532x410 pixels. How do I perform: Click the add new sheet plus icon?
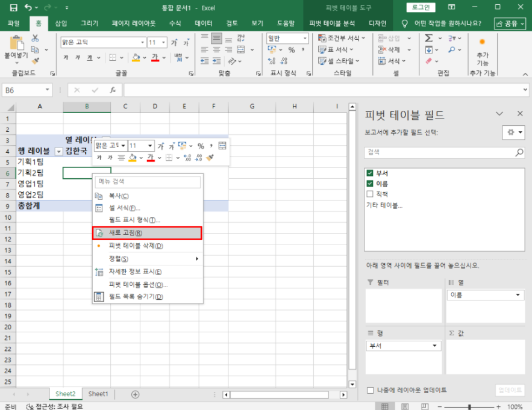click(135, 394)
